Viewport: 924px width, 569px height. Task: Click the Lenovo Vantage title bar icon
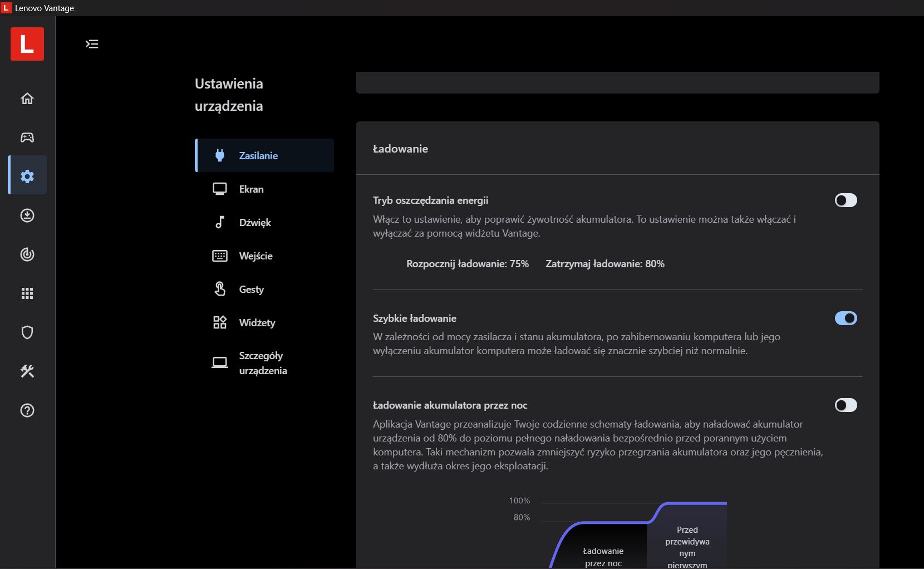(x=6, y=8)
